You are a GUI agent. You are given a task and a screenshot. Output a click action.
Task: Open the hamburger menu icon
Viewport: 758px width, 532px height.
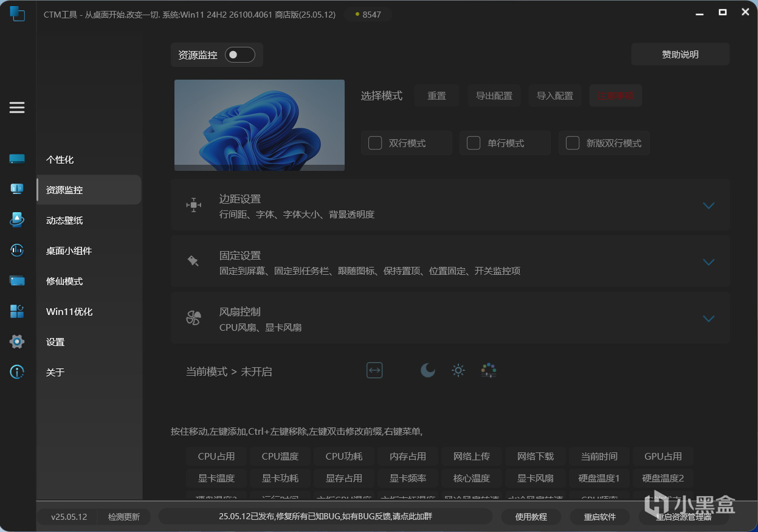pos(17,108)
